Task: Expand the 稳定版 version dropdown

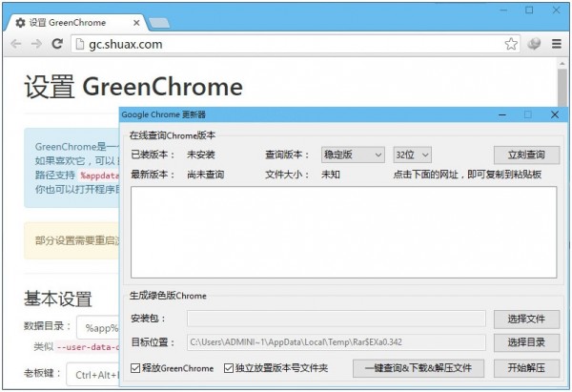Action: tap(352, 155)
